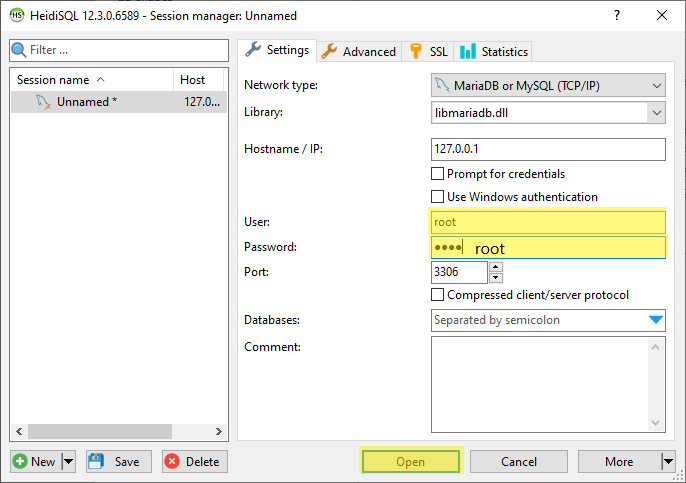686x483 pixels.
Task: Expand the Library dropdown arrow
Action: [x=656, y=113]
